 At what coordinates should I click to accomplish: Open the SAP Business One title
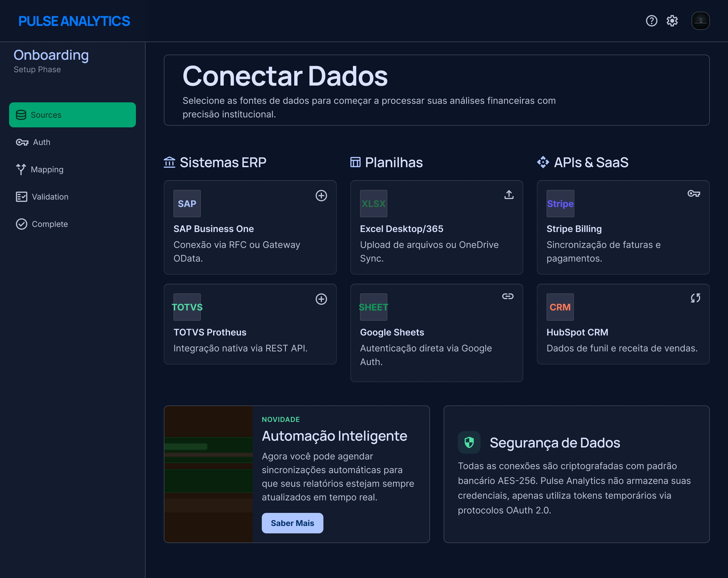[214, 229]
